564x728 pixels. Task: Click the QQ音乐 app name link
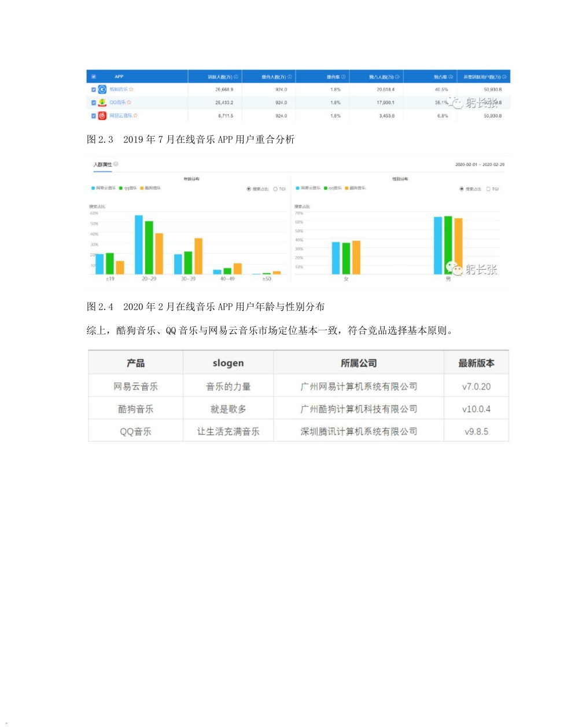[x=117, y=102]
